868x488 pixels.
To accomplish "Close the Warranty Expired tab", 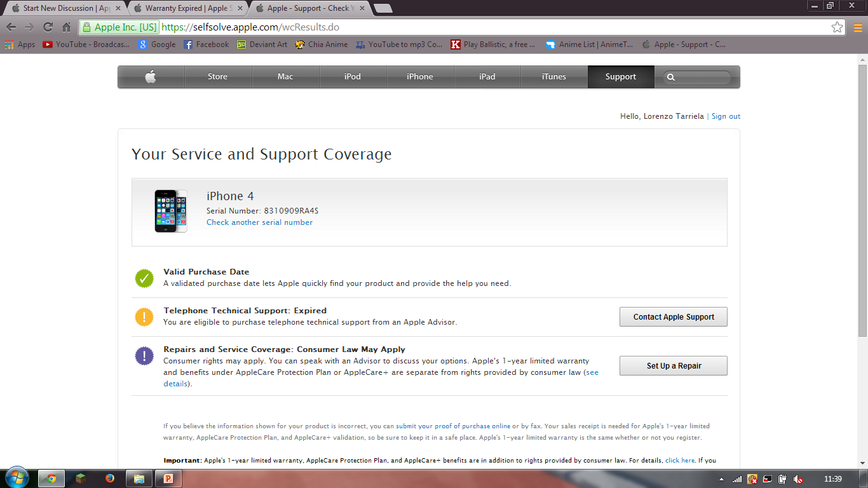I will tap(240, 8).
